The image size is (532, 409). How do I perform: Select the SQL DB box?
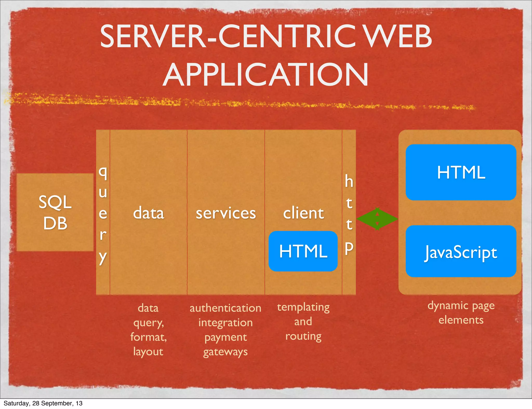pos(55,212)
